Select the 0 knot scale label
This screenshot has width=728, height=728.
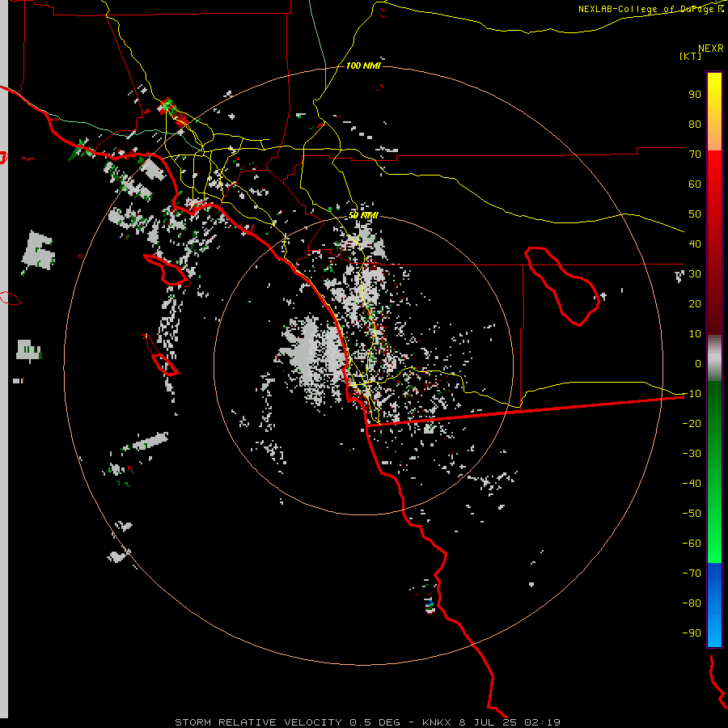point(698,363)
